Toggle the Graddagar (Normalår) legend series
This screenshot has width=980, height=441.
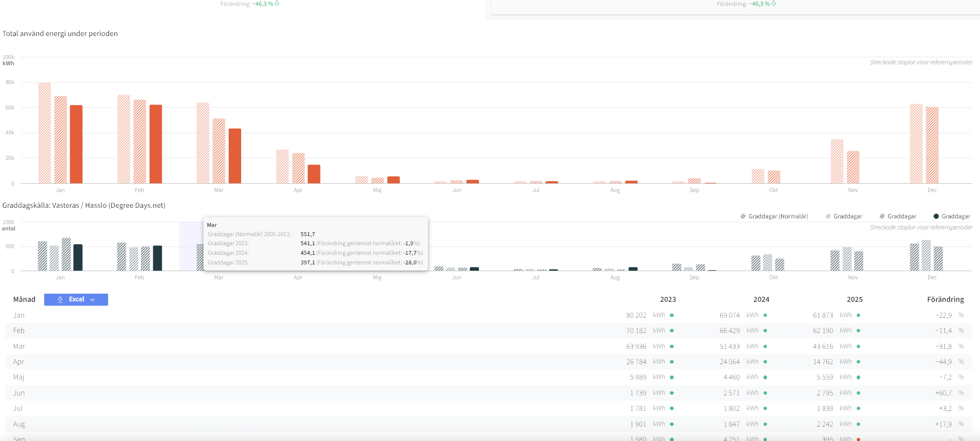(778, 216)
